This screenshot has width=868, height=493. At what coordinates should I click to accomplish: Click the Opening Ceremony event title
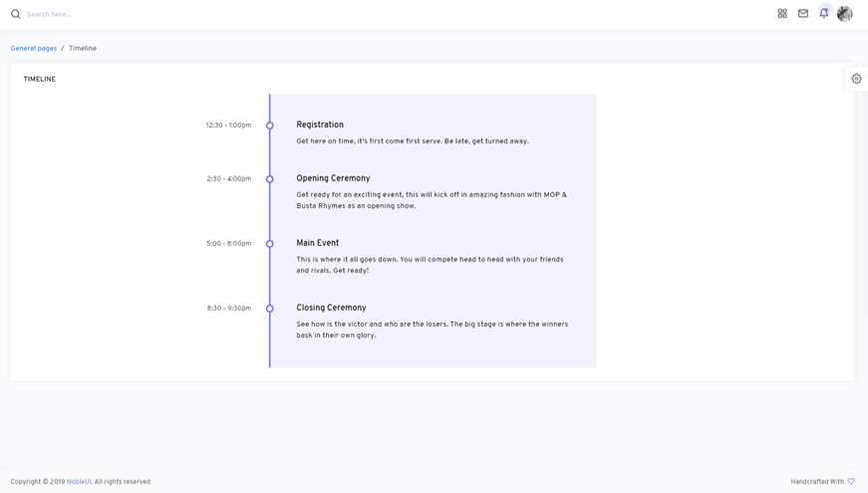coord(333,178)
